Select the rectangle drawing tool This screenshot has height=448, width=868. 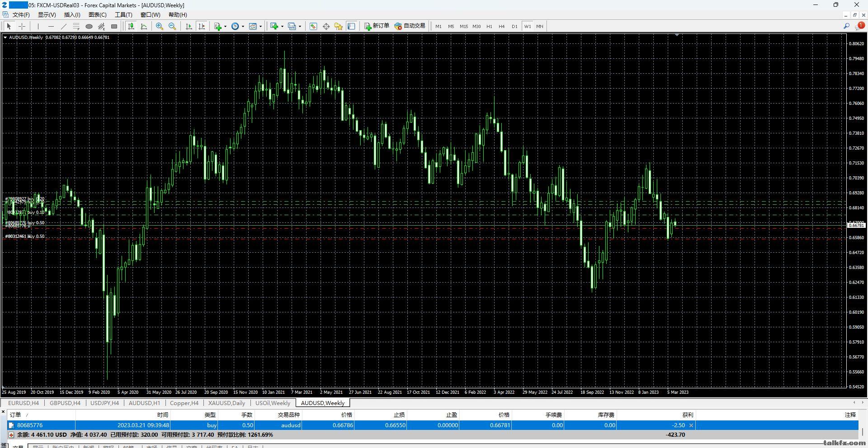(114, 26)
